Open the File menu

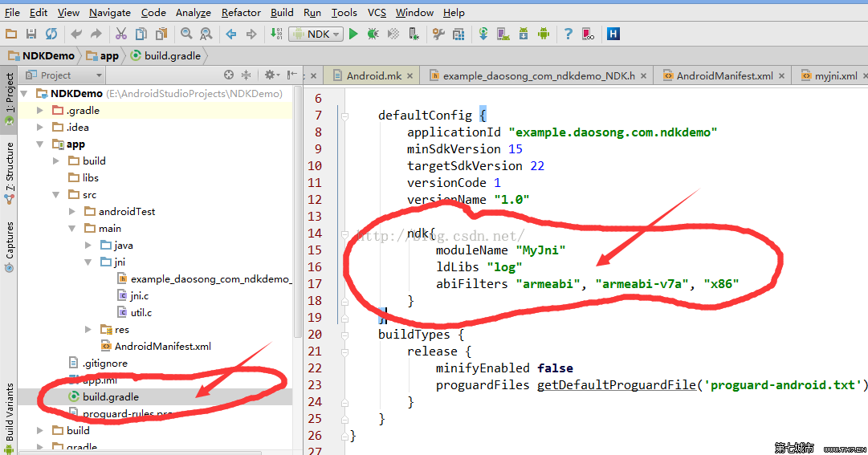click(x=12, y=12)
